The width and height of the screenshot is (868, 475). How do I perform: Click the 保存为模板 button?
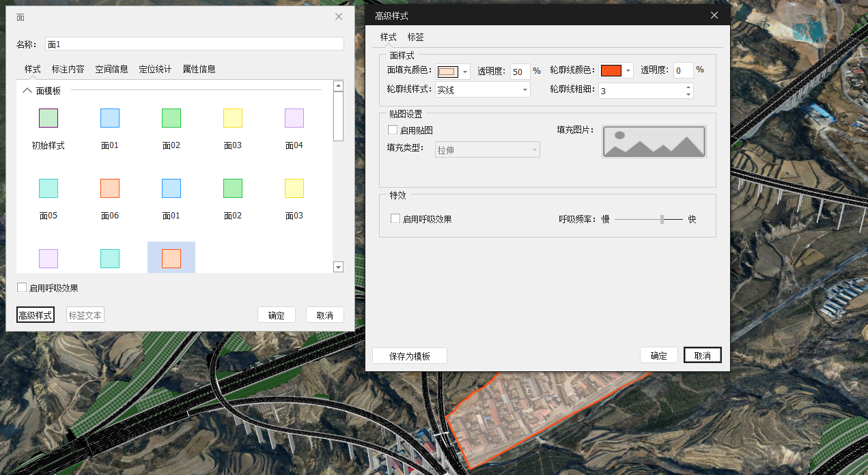point(409,356)
